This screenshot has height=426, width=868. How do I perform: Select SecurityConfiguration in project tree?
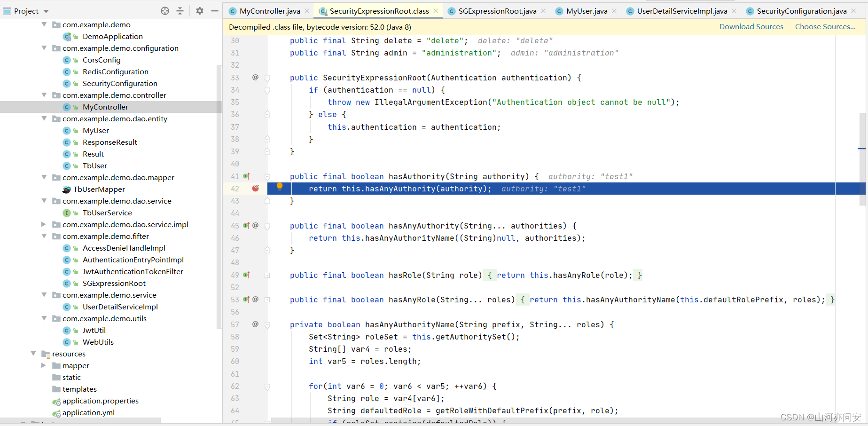click(x=120, y=83)
